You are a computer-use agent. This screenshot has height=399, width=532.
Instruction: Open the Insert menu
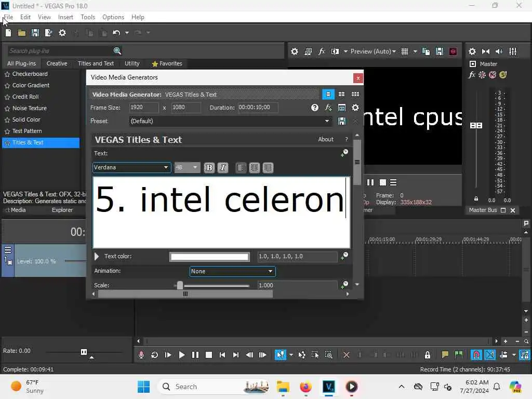tap(65, 17)
